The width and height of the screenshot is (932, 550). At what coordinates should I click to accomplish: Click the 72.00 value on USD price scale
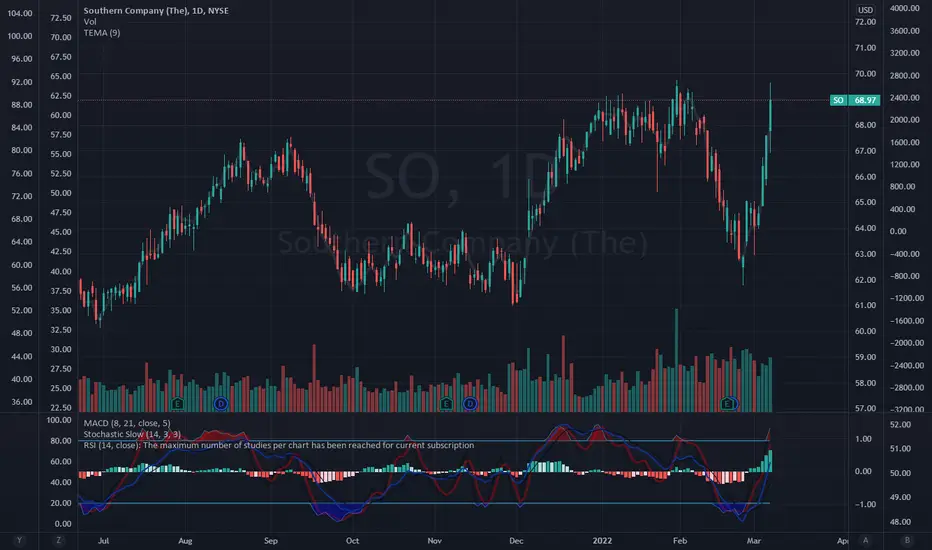pos(865,22)
